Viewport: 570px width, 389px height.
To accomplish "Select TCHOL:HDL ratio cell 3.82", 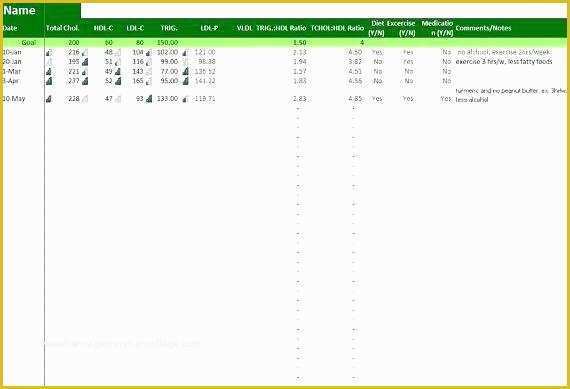I will (355, 62).
